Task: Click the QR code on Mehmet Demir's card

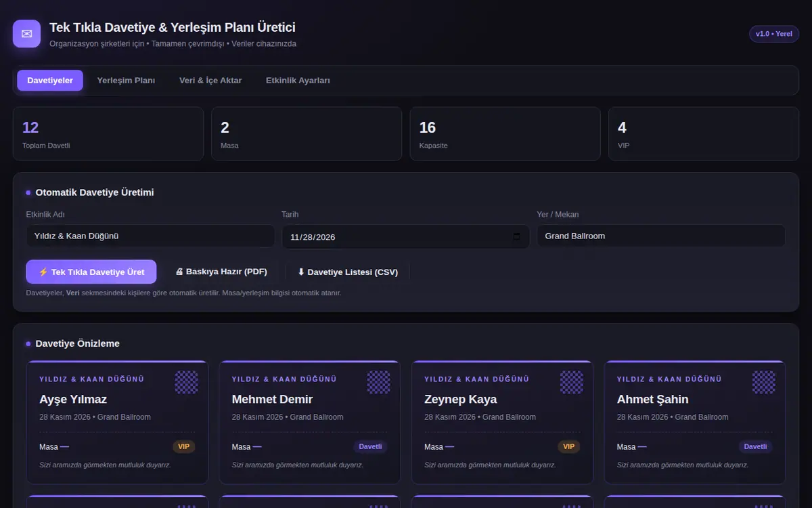Action: point(379,382)
